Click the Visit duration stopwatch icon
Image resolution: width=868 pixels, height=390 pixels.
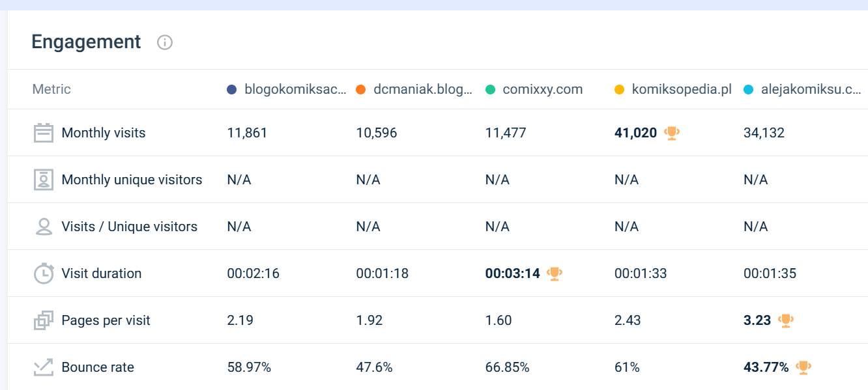(43, 273)
